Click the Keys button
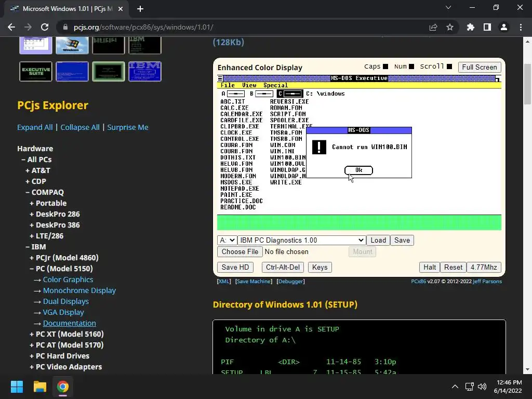The width and height of the screenshot is (532, 399). (x=320, y=268)
